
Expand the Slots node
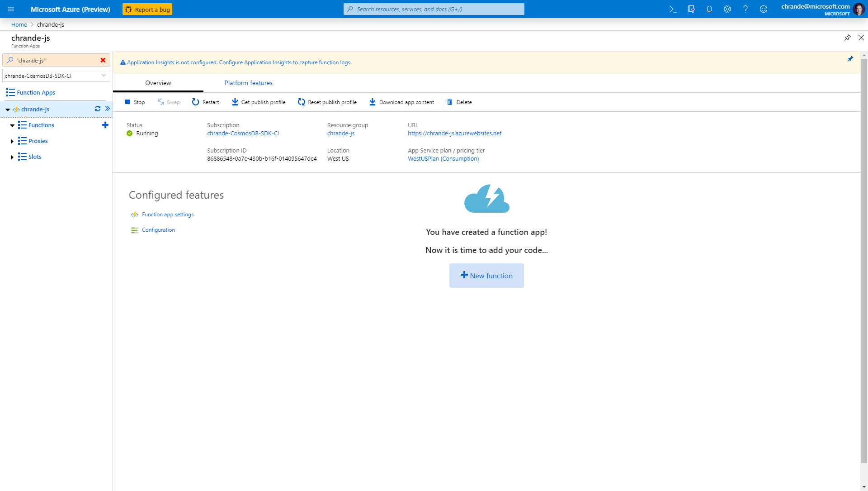12,157
